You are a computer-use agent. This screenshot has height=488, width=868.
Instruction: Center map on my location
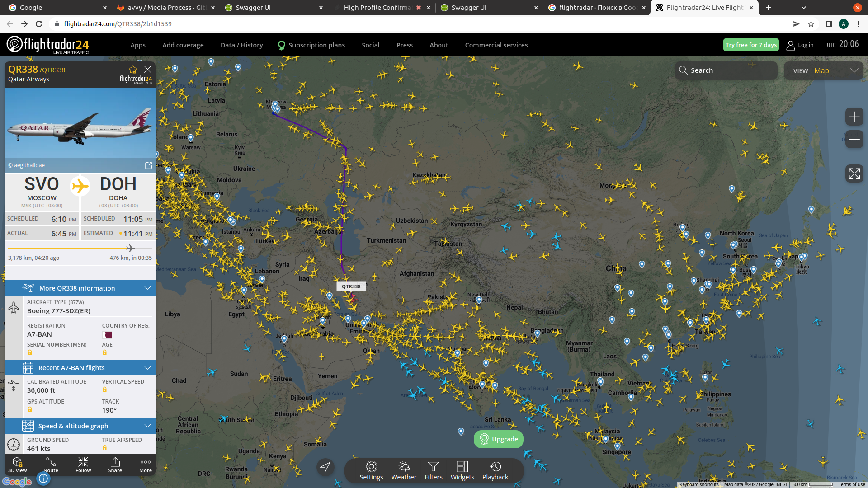(x=325, y=467)
